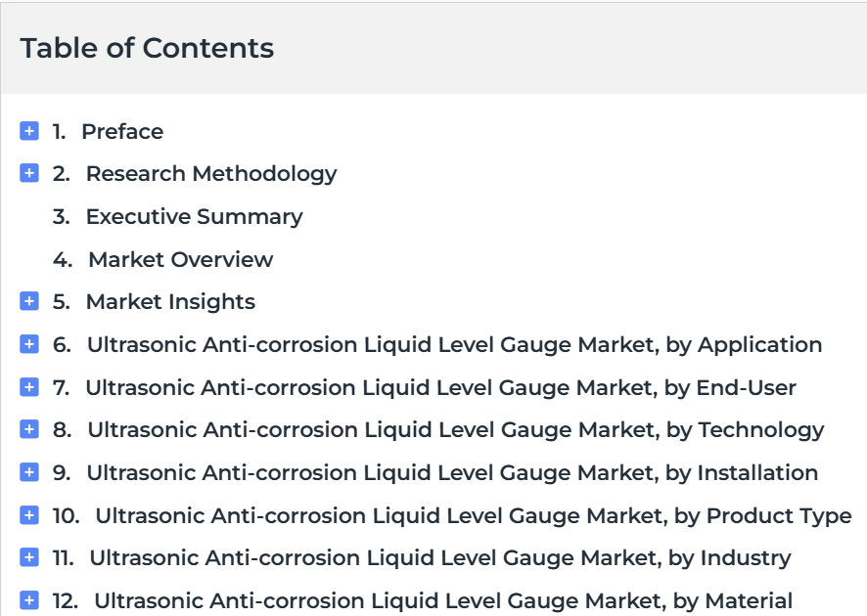Click plus icon beside by Installation section

pyautogui.click(x=29, y=472)
